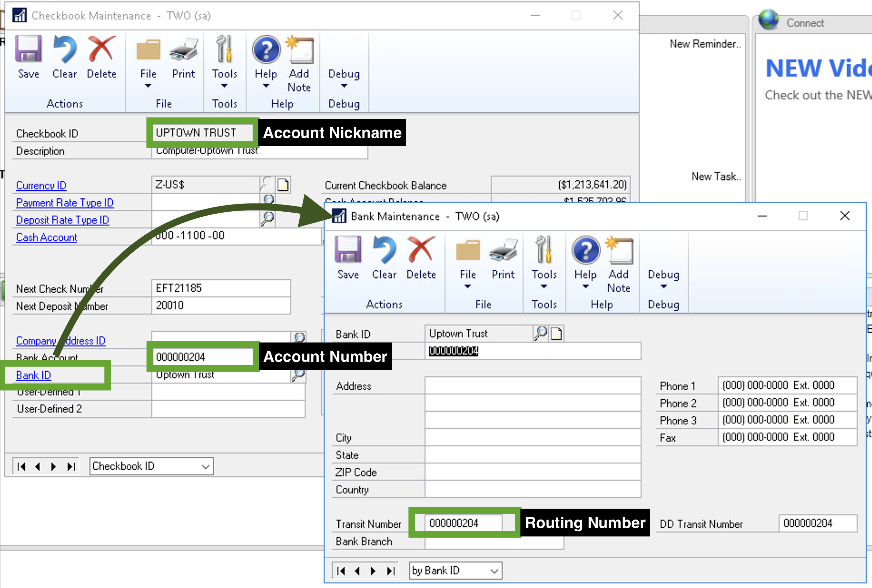The width and height of the screenshot is (872, 588).
Task: Open Currency ID link
Action: coord(41,185)
